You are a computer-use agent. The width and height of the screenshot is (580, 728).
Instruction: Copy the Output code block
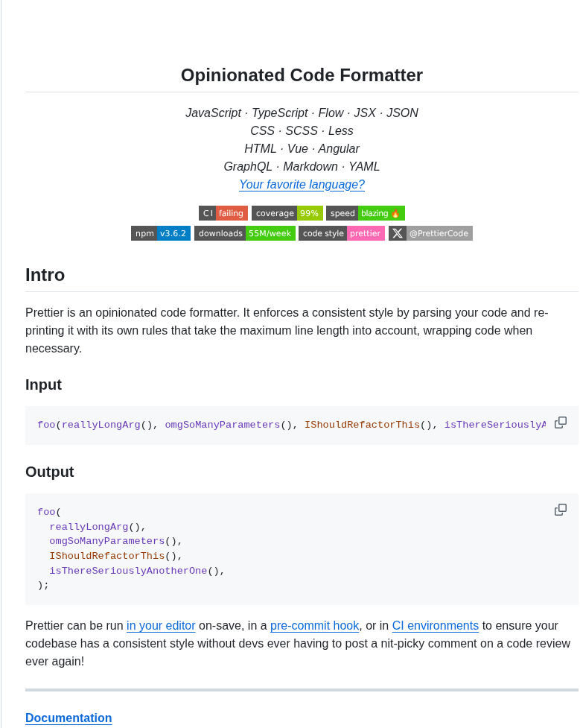561,510
